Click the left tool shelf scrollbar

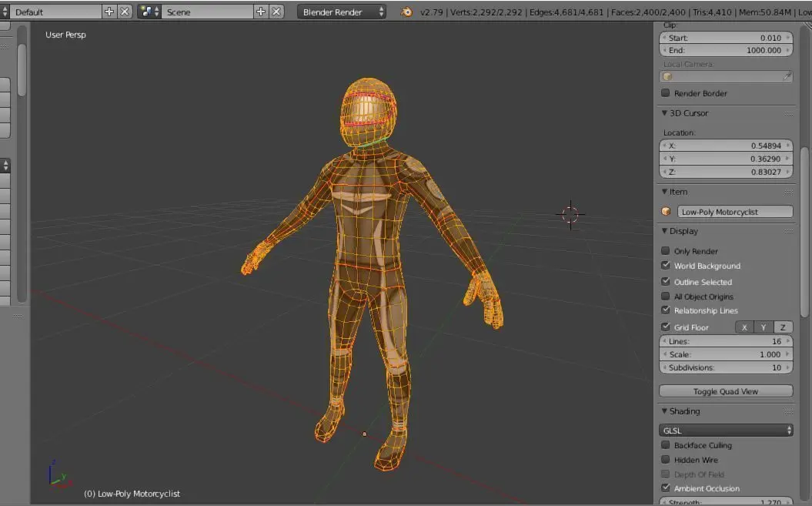click(x=22, y=71)
